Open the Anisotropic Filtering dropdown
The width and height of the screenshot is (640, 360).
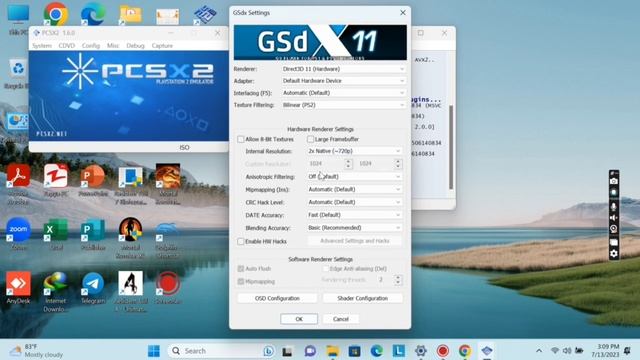[354, 177]
